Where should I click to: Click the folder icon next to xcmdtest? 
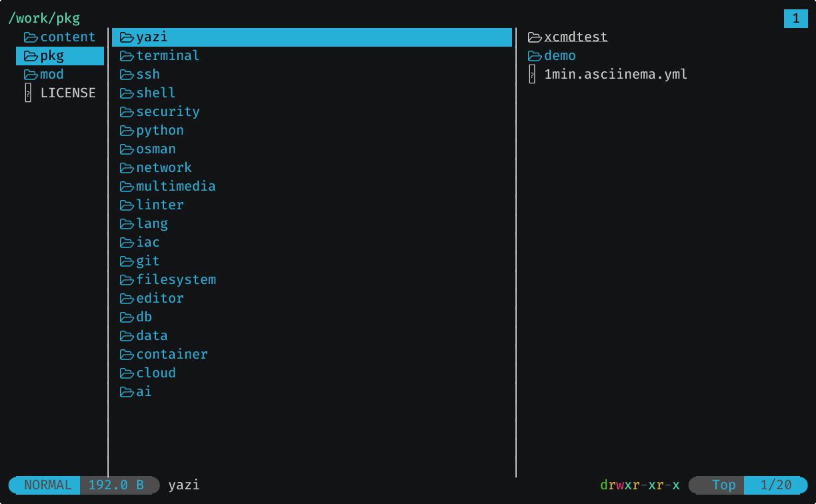(535, 37)
